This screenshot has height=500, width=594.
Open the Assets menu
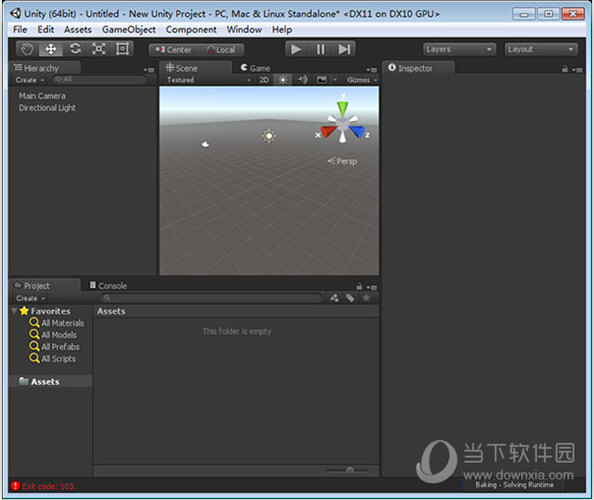pyautogui.click(x=78, y=30)
